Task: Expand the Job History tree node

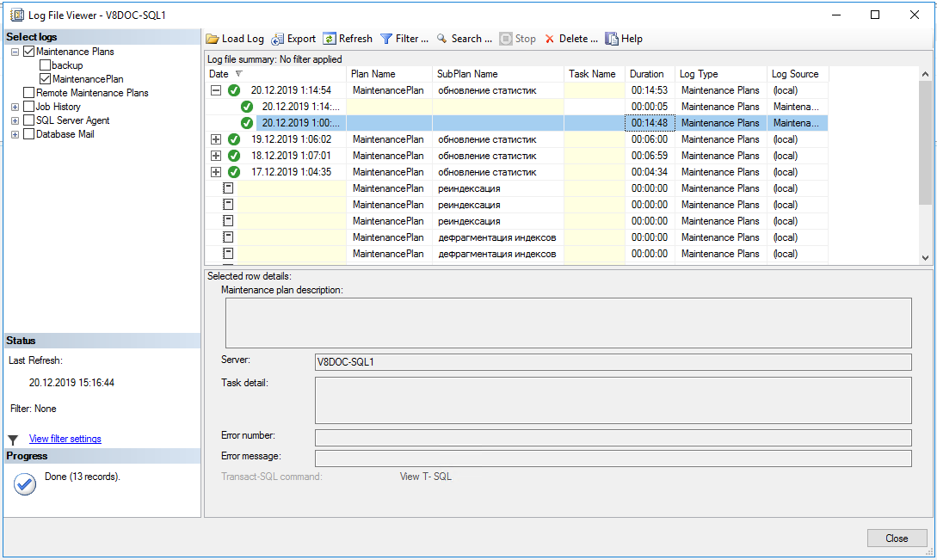Action: [15, 107]
